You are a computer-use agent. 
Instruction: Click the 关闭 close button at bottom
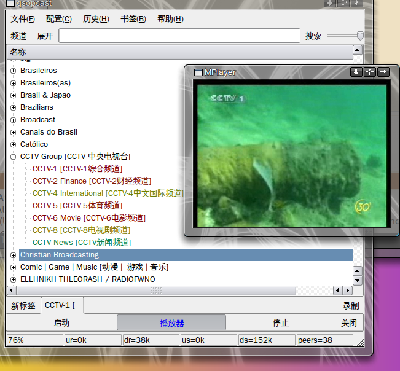(349, 323)
